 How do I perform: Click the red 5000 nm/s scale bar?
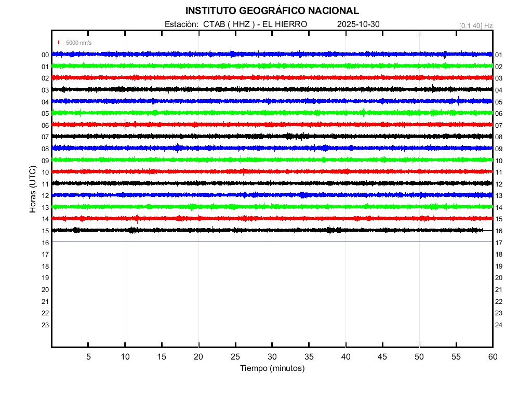[x=59, y=43]
